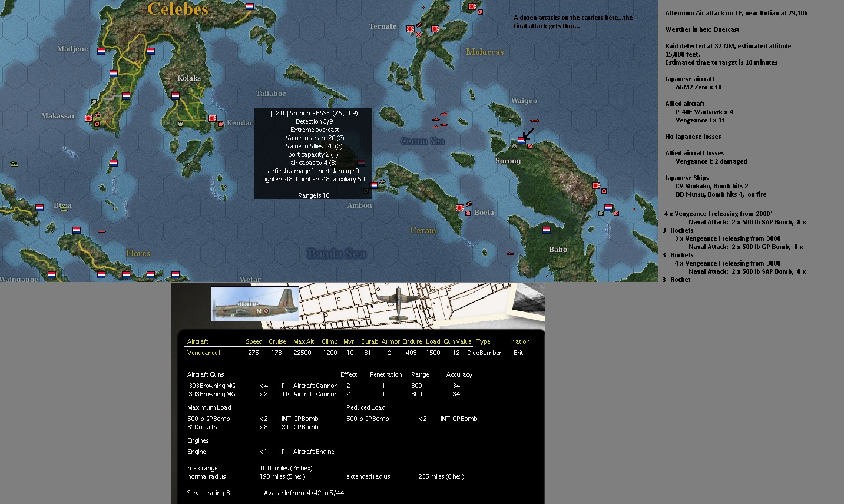The image size is (844, 504).
Task: Click the Dutch flag left of Bima
Action: 39,207
